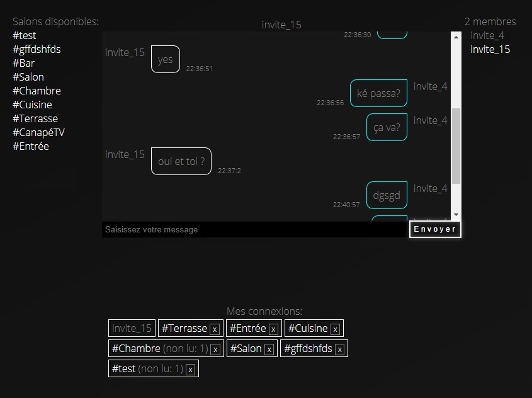Close the #Chambre unread connection

click(215, 349)
